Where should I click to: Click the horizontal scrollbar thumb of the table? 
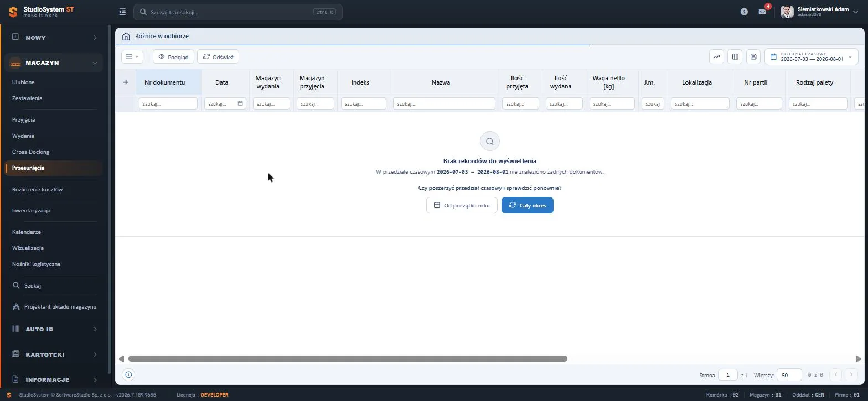coord(348,358)
